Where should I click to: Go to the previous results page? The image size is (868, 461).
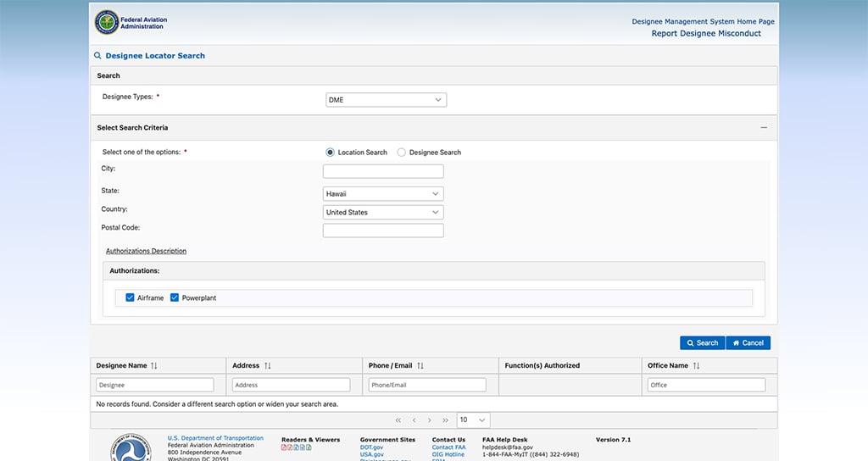click(x=414, y=420)
